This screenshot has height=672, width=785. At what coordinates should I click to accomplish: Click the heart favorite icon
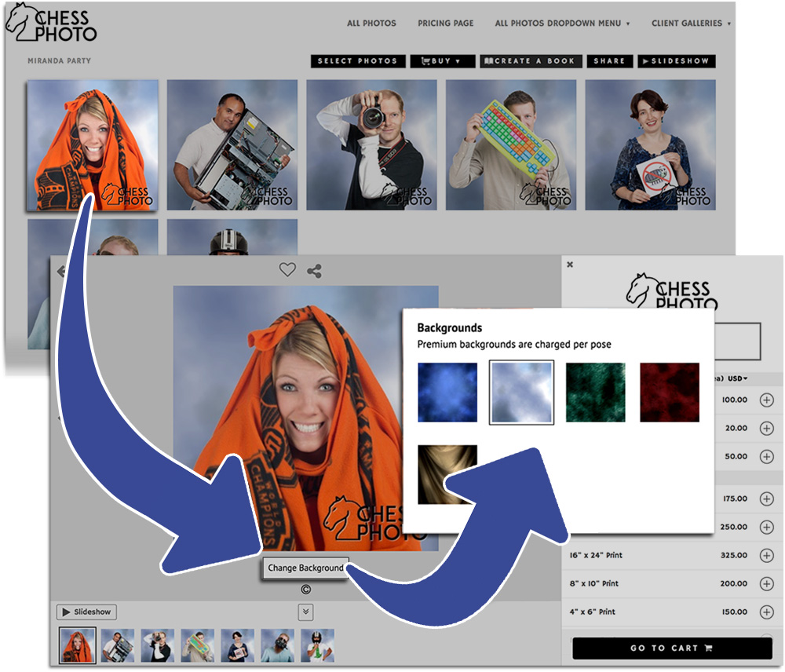[287, 269]
